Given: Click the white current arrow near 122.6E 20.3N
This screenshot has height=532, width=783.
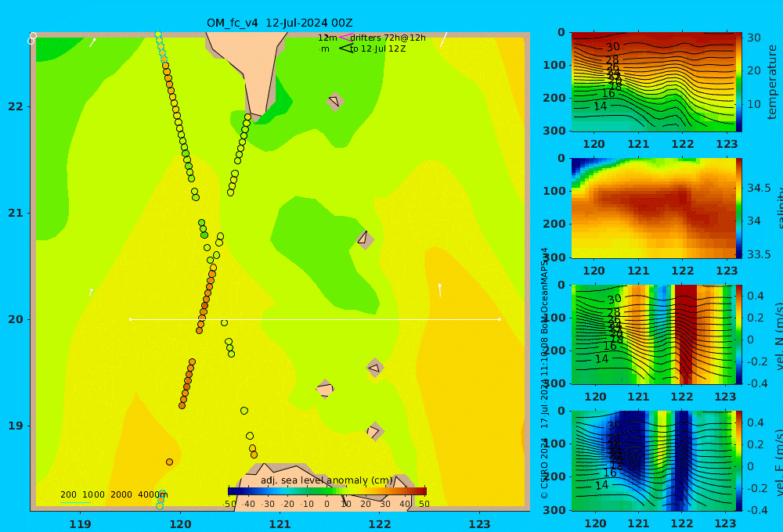Looking at the screenshot, I should point(440,290).
